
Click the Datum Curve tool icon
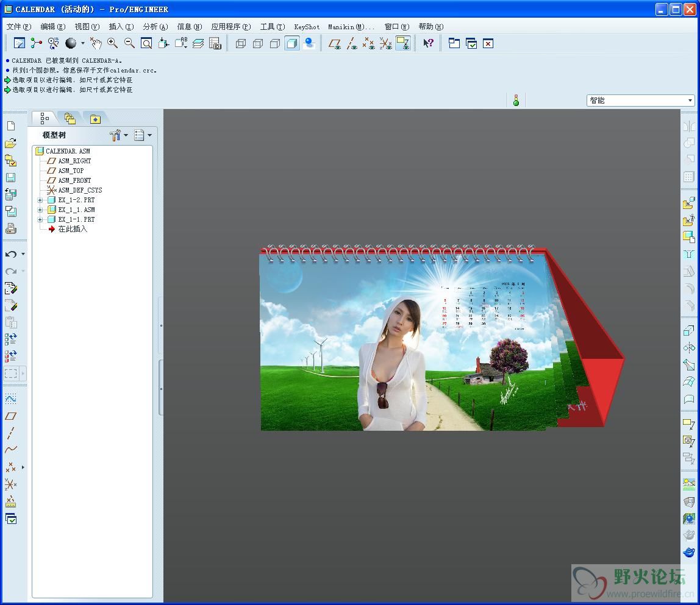click(11, 450)
